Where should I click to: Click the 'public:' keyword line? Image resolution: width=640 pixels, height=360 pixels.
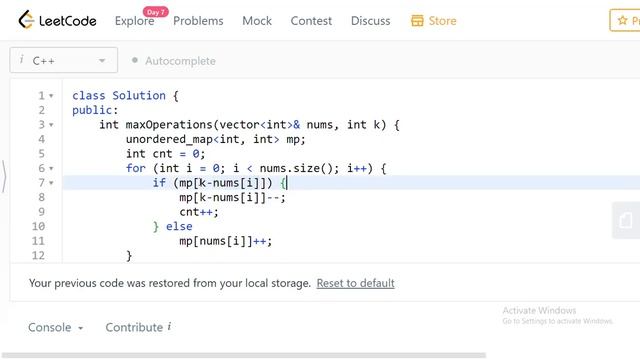click(x=95, y=110)
